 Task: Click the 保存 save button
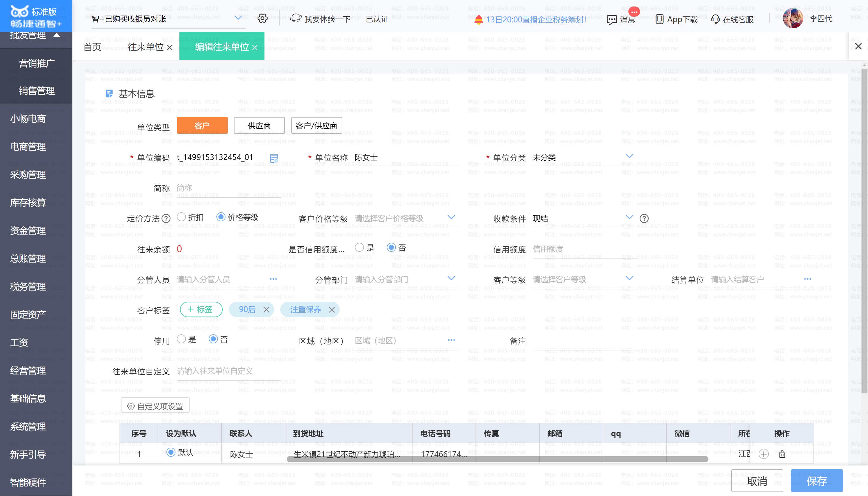tap(816, 481)
